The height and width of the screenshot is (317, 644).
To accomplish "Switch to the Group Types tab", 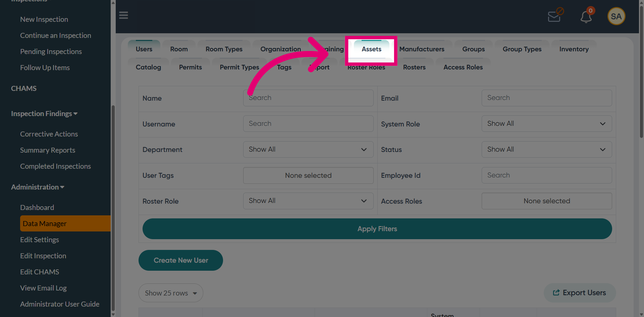I will [522, 49].
